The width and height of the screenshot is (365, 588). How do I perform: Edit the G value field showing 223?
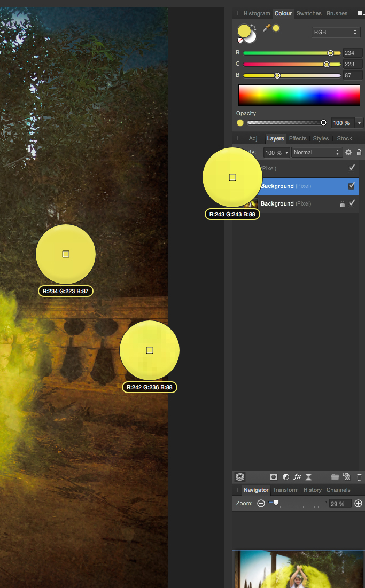click(353, 64)
